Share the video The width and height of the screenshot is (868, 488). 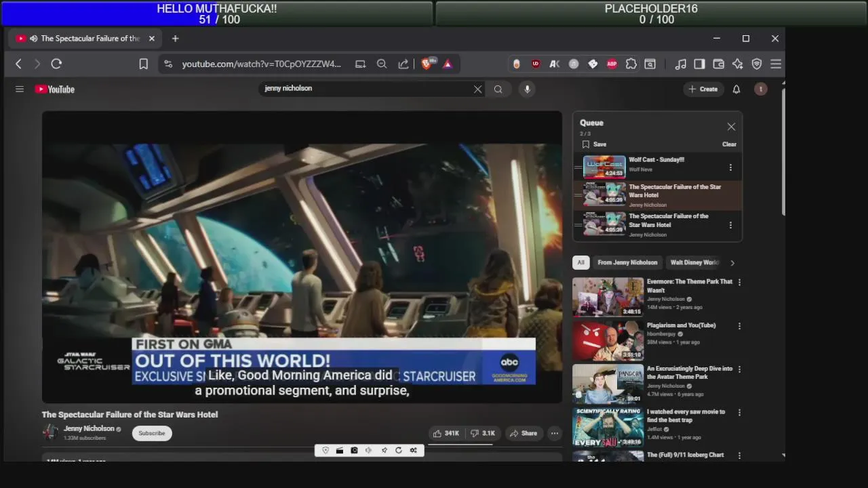(x=524, y=433)
